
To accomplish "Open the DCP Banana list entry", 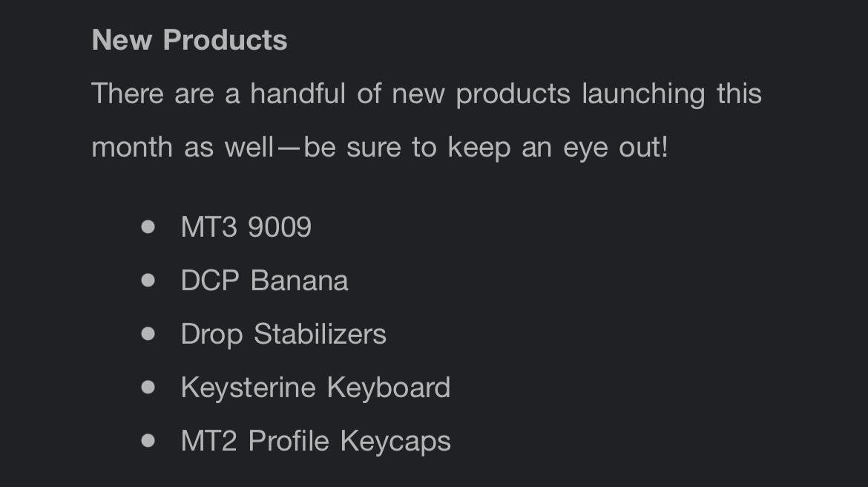I will (265, 281).
